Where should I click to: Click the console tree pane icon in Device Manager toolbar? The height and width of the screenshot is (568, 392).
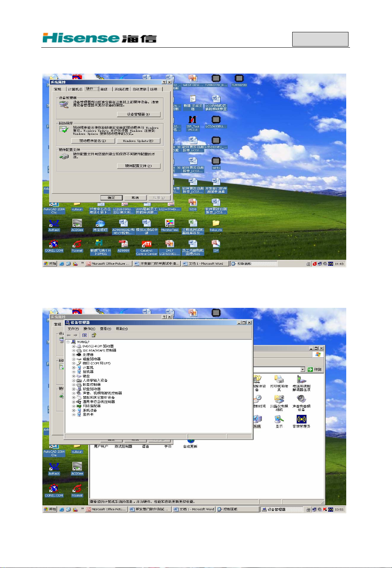coord(85,335)
